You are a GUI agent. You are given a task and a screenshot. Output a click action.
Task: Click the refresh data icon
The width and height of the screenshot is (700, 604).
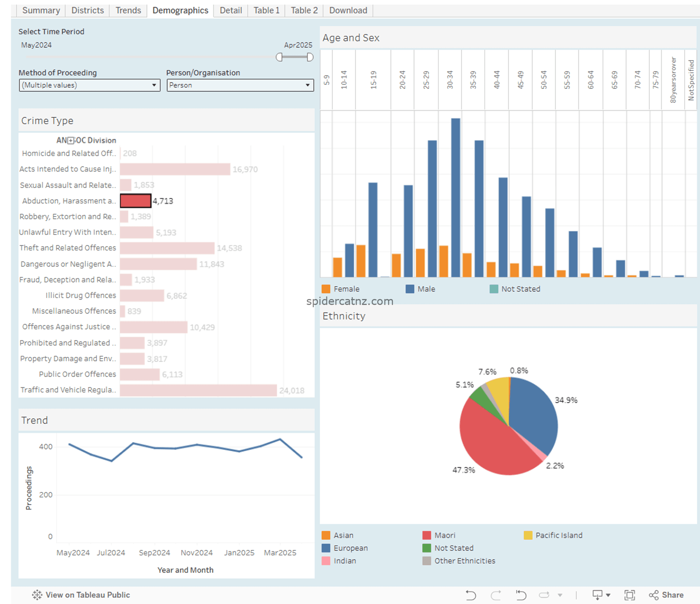(544, 595)
